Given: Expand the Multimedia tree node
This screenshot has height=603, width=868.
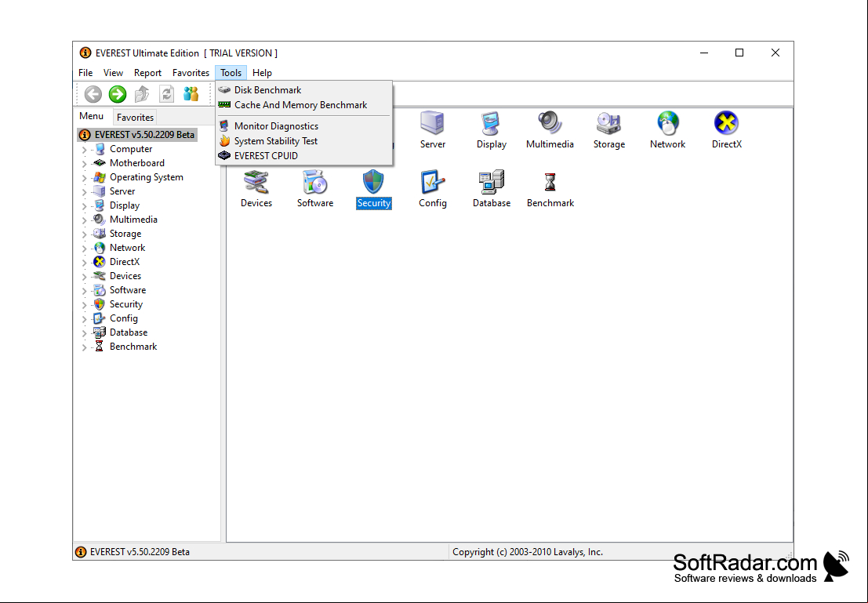Looking at the screenshot, I should pos(84,220).
